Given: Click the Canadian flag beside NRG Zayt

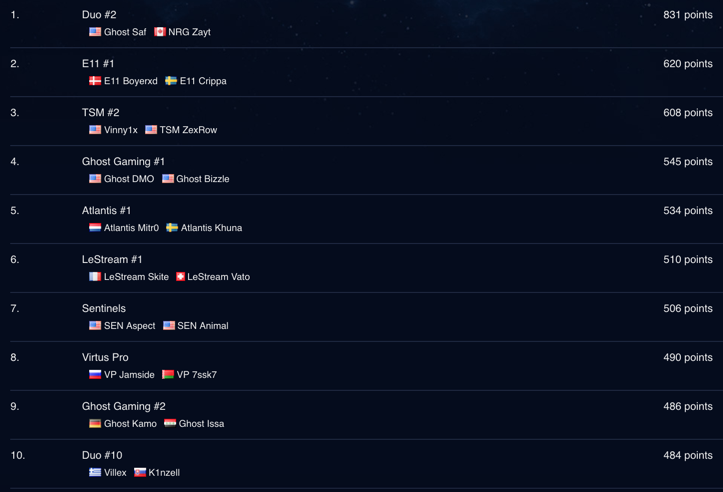Looking at the screenshot, I should click(160, 32).
